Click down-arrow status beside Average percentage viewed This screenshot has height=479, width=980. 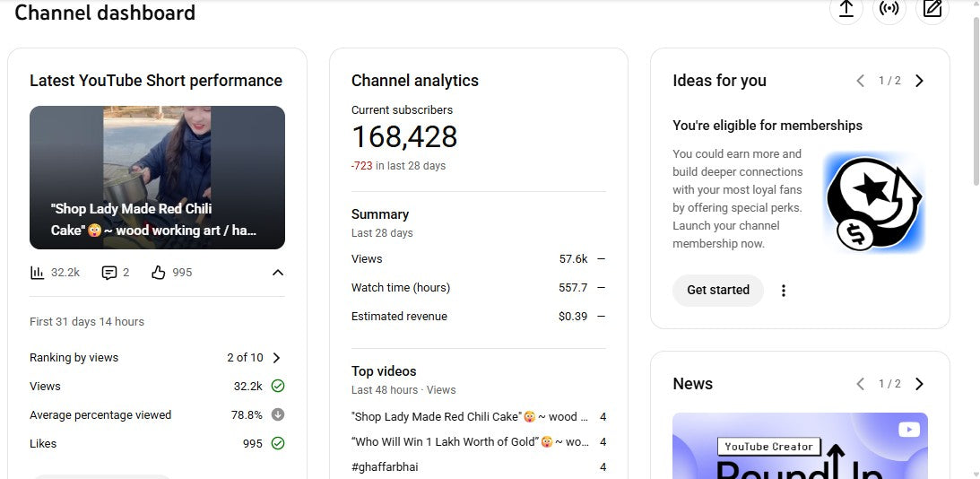click(x=278, y=414)
